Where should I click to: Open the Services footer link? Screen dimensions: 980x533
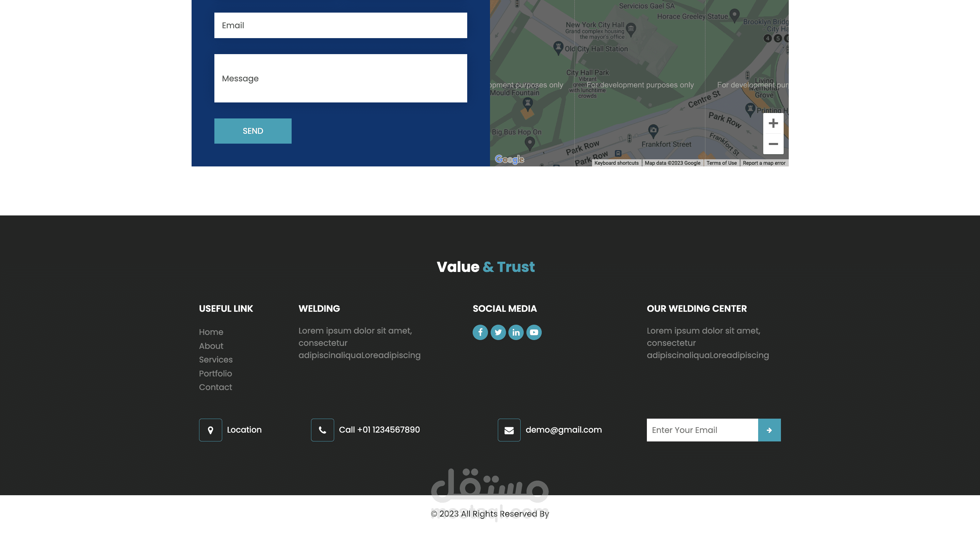tap(216, 359)
